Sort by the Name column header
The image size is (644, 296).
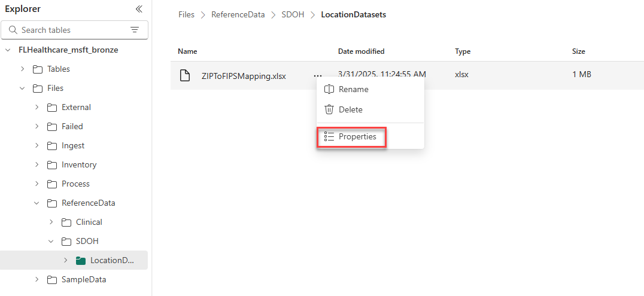click(187, 51)
